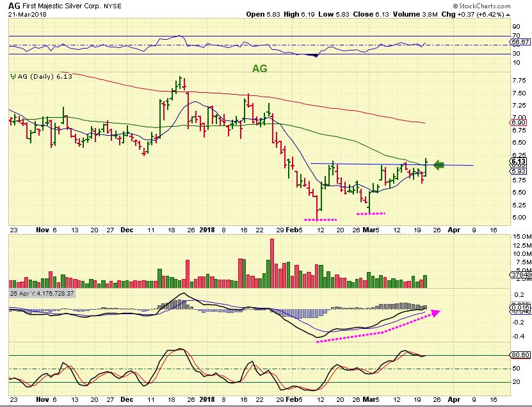Image resolution: width=532 pixels, height=407 pixels.
Task: Click the 21-Mar-2018 chart date
Action: pos(27,14)
